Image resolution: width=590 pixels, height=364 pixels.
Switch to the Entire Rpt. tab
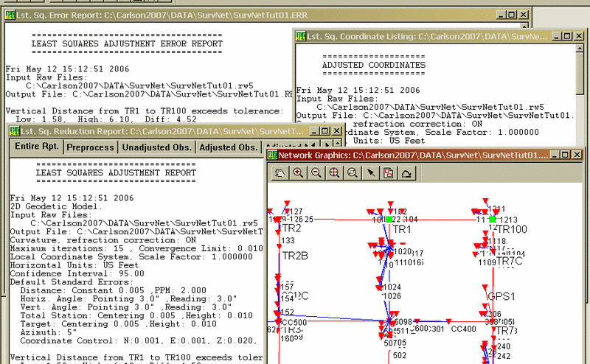click(x=36, y=147)
